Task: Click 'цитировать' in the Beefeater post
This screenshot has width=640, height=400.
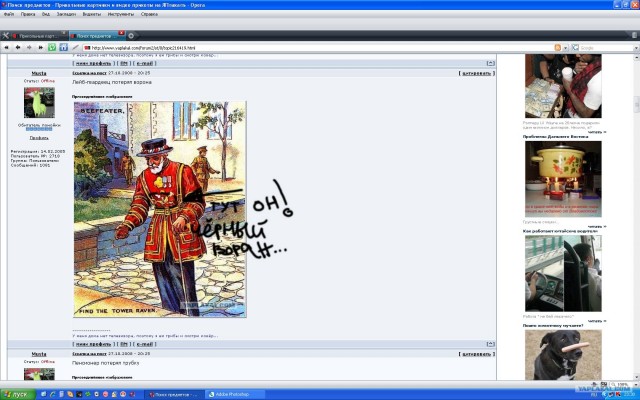Action: click(476, 73)
